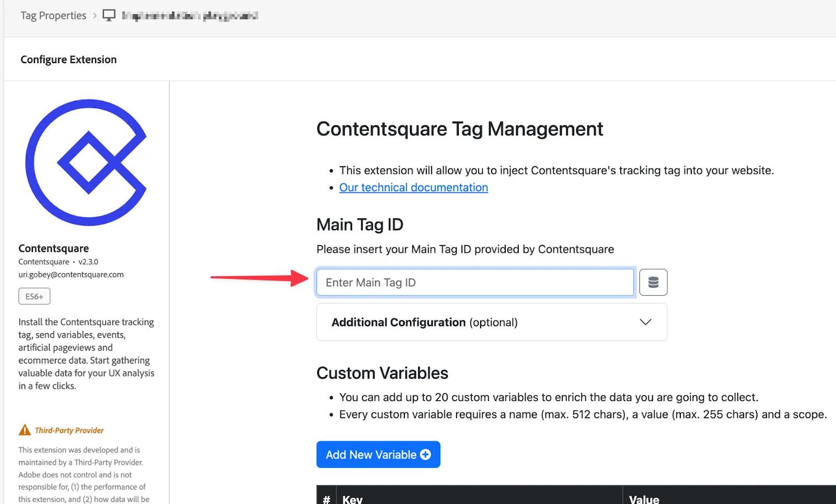Click the ES6+ badge
This screenshot has height=504, width=836.
tap(34, 296)
